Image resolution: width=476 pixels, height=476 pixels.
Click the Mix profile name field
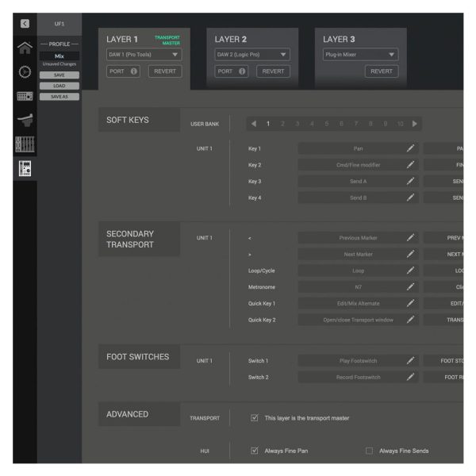(59, 56)
